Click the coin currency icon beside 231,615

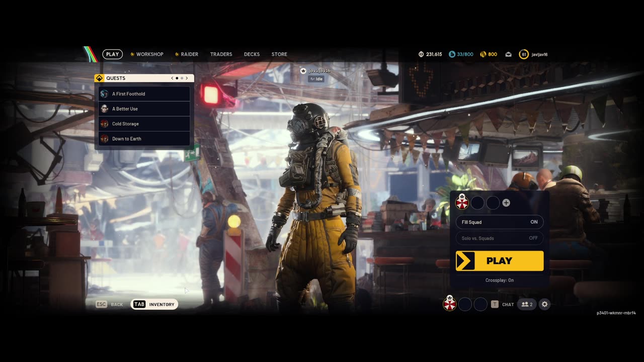point(421,54)
